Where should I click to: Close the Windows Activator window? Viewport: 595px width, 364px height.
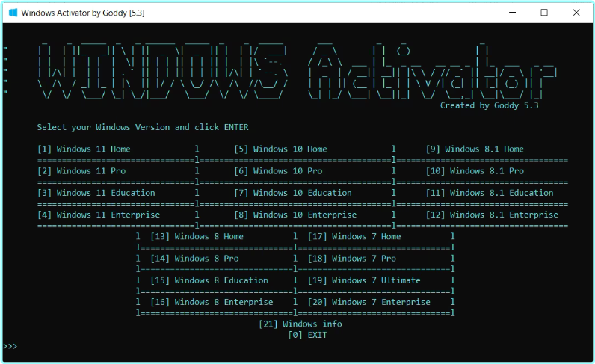tap(576, 13)
